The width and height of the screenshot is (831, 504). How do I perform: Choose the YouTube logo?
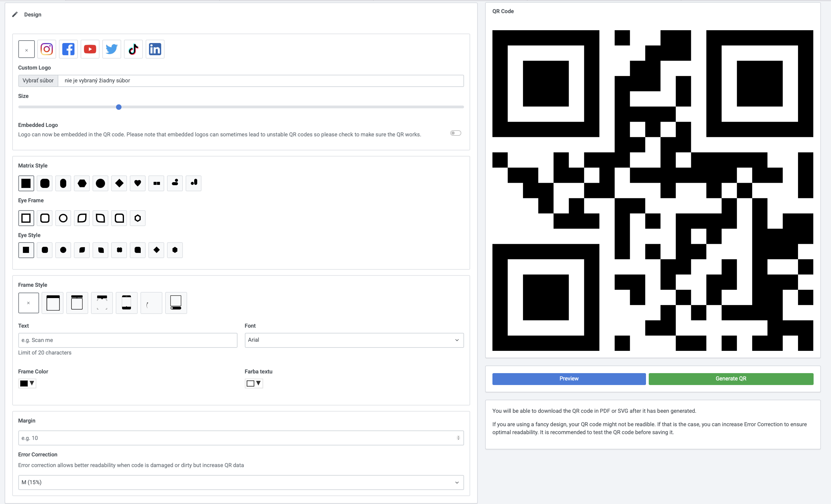click(90, 49)
